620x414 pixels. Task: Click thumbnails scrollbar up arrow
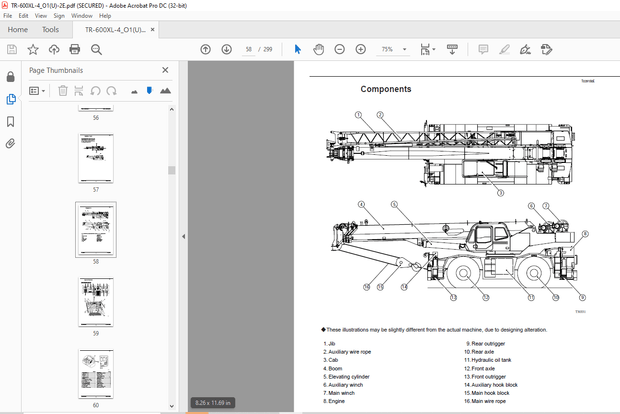click(x=172, y=110)
